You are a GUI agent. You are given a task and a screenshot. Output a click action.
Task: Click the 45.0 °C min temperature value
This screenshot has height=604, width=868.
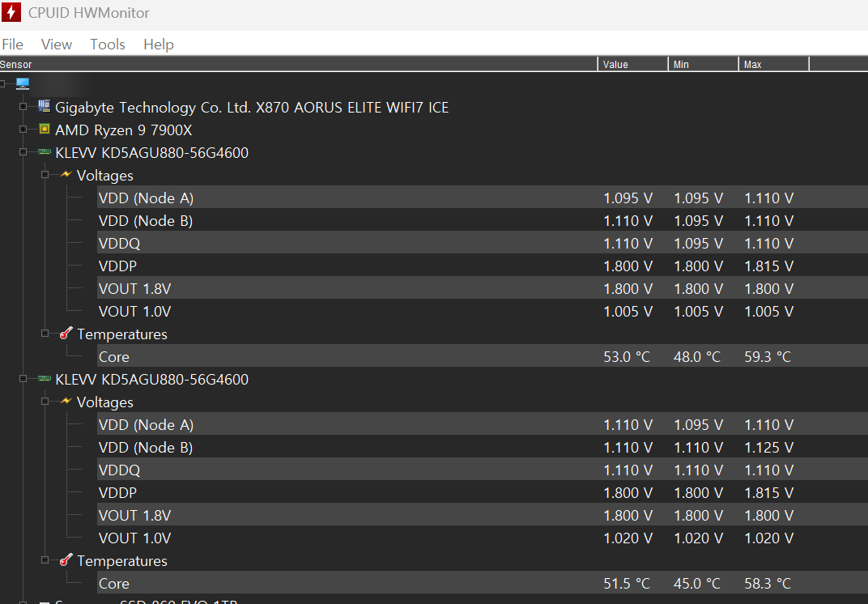point(697,584)
